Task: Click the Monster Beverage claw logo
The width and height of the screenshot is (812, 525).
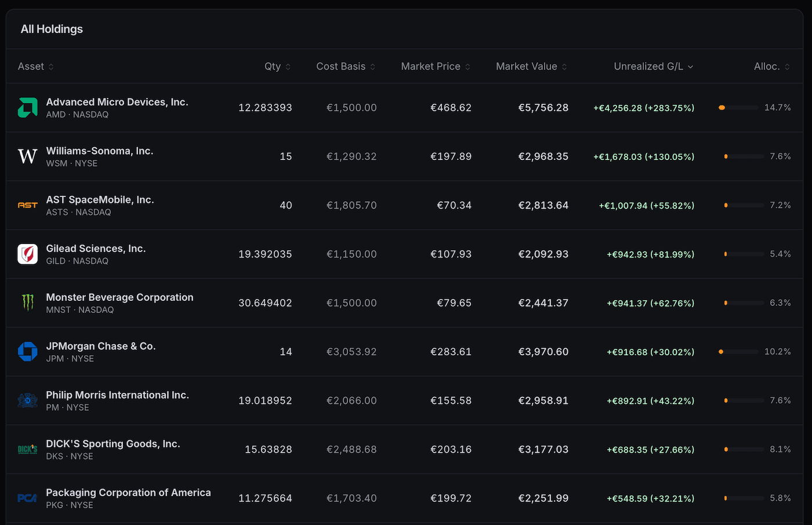Action: coord(27,302)
